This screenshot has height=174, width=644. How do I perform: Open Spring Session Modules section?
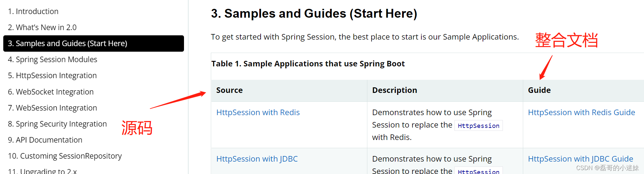[52, 60]
